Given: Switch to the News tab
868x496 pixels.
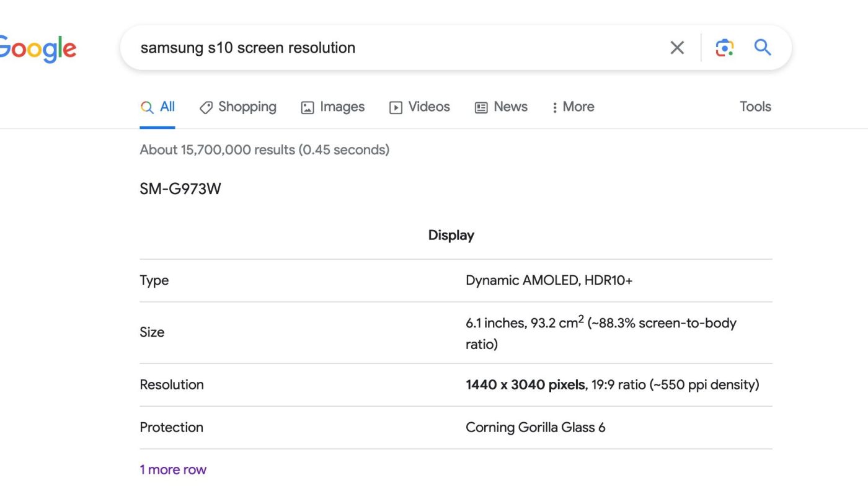Looking at the screenshot, I should coord(501,107).
